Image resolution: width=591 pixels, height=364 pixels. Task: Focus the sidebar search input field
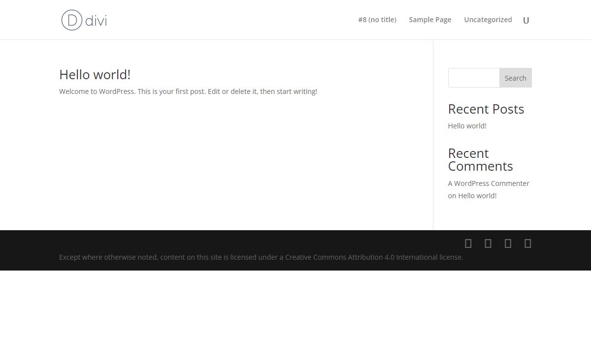[x=474, y=78]
